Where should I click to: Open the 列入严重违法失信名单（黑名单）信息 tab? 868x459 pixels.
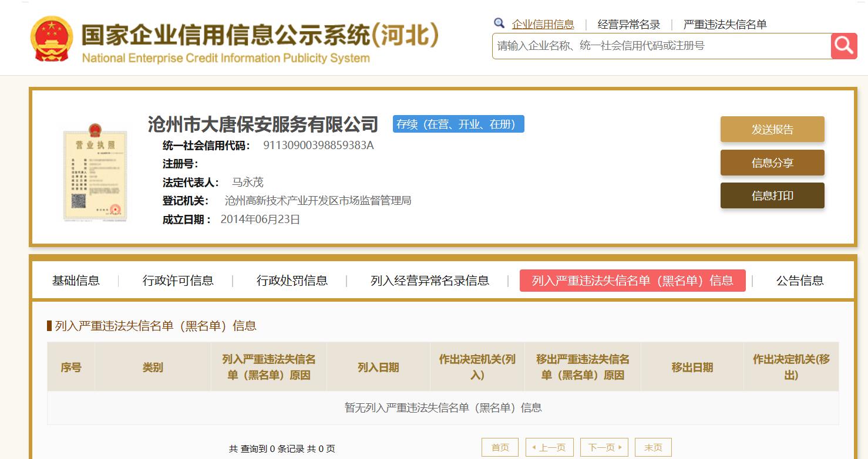[x=633, y=281]
